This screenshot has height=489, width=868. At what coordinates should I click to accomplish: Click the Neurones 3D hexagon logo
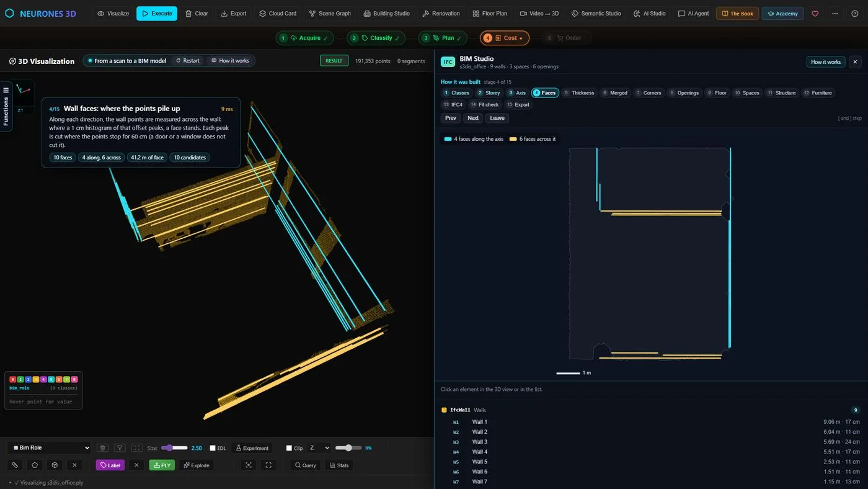click(9, 13)
